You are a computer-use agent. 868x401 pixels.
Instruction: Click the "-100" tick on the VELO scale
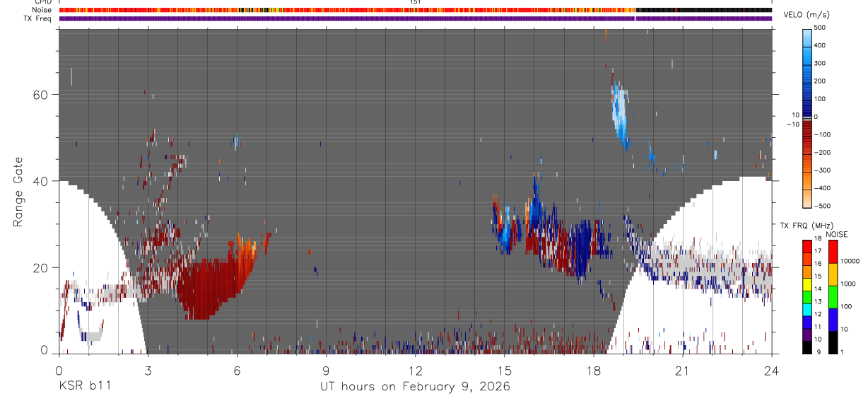[x=824, y=134]
